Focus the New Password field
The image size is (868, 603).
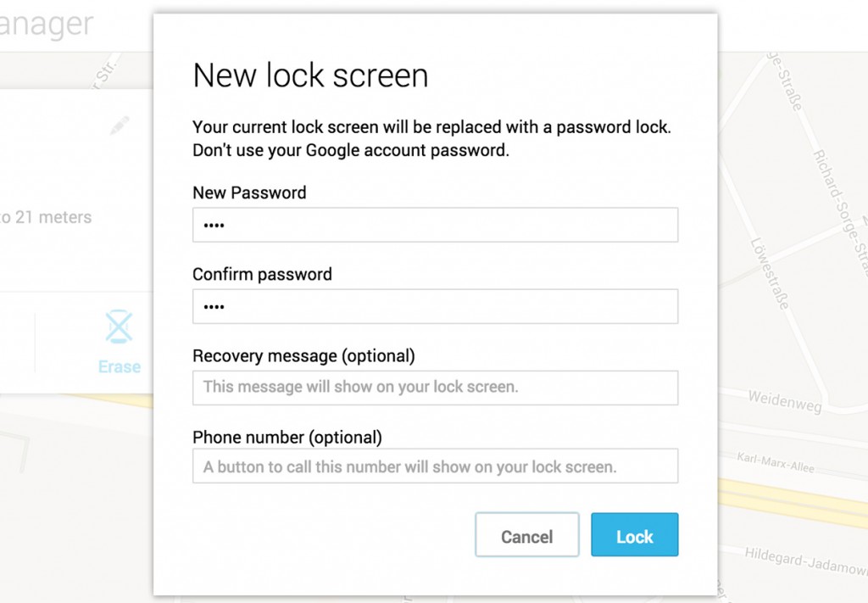[x=435, y=226]
